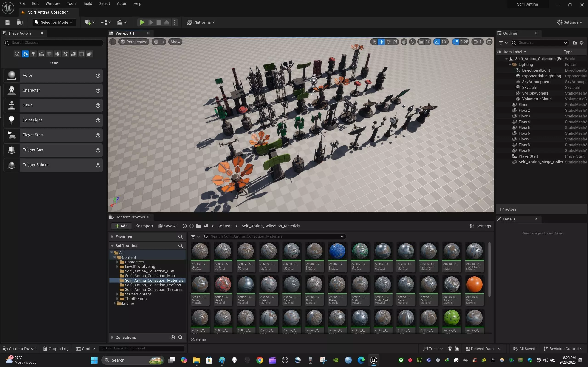
Task: Toggle rotation snap angle icon
Action: (x=437, y=42)
